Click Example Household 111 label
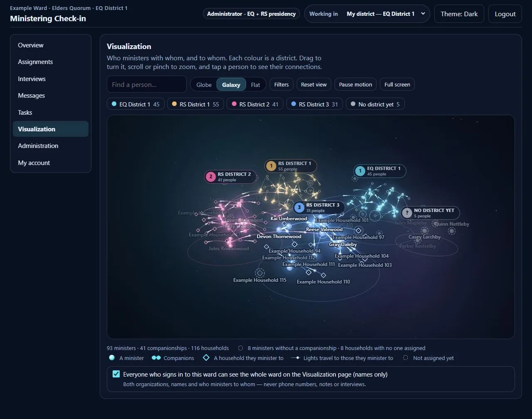Screen dimensions: 532x419 point(308,264)
